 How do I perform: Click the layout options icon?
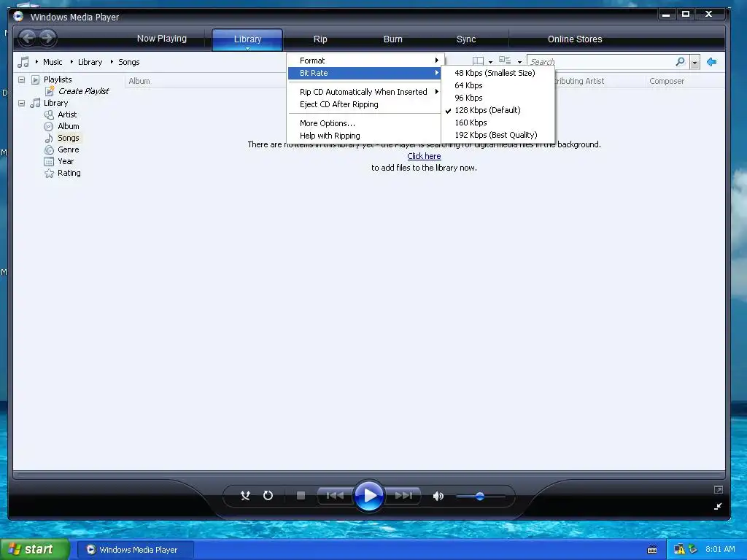(478, 61)
